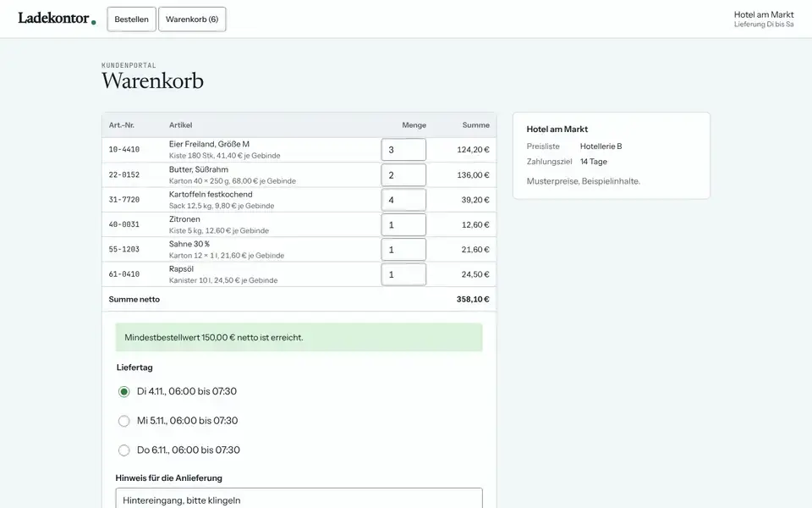Click article name Eier Freiland, Größe M
This screenshot has width=812, height=508.
point(209,144)
